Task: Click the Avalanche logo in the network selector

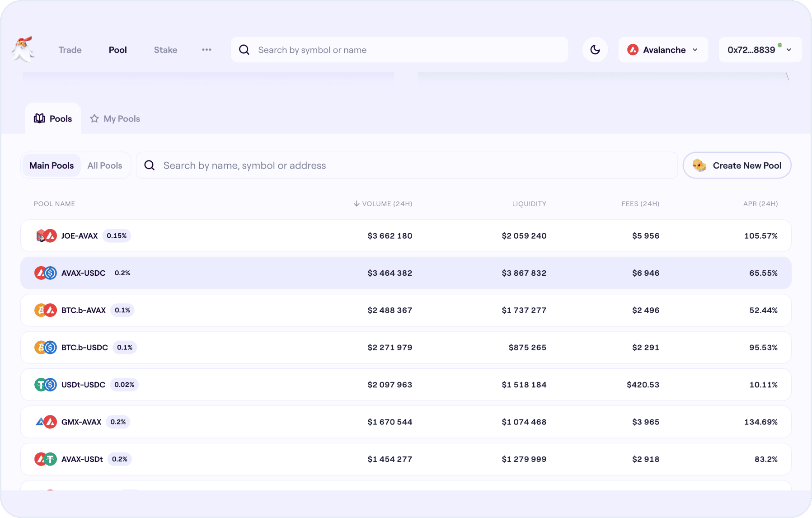Action: pos(633,50)
